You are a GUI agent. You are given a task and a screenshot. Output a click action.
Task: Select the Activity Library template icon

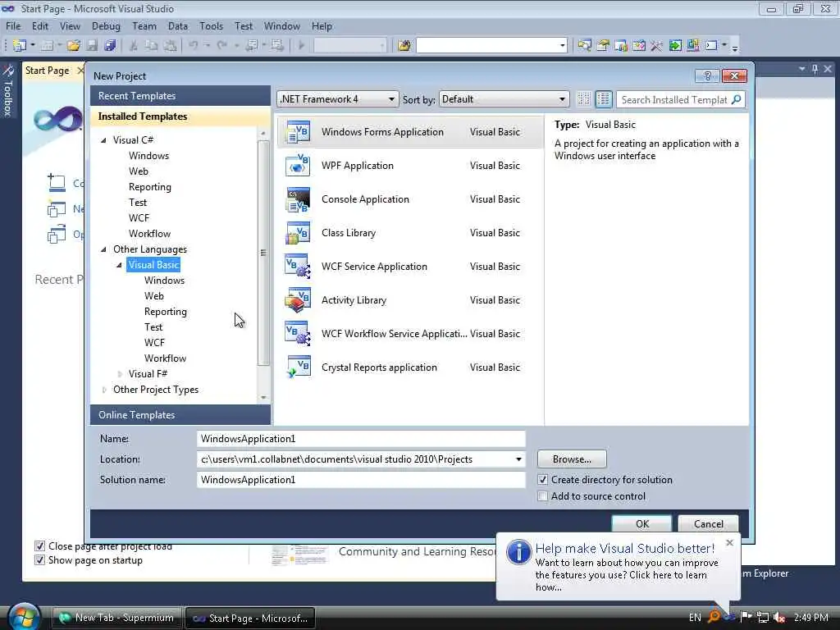click(298, 300)
